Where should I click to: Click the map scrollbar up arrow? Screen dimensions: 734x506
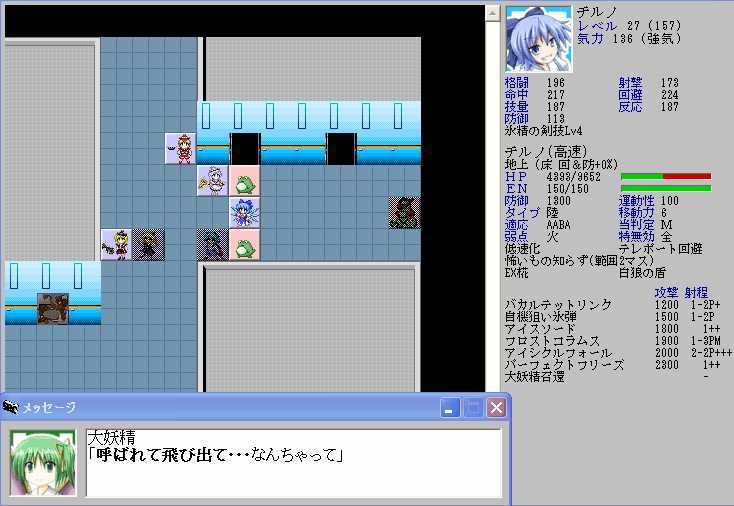pyautogui.click(x=492, y=13)
